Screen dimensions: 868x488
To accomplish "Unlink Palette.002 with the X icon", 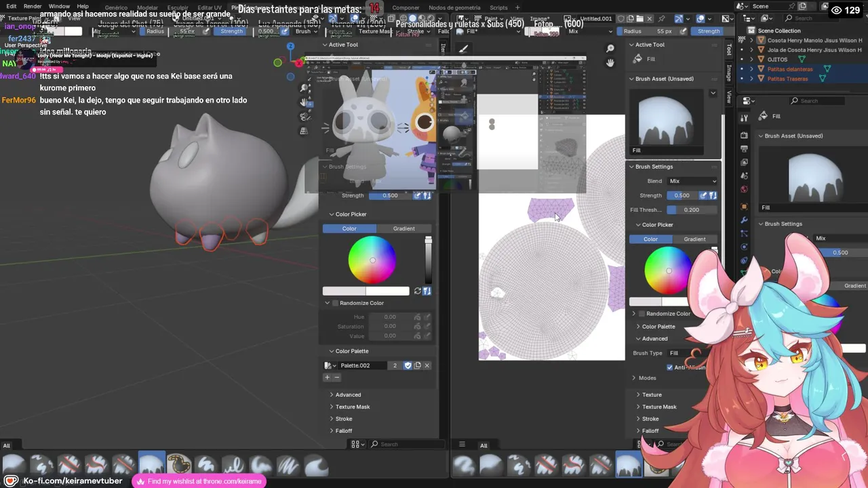I will click(427, 365).
